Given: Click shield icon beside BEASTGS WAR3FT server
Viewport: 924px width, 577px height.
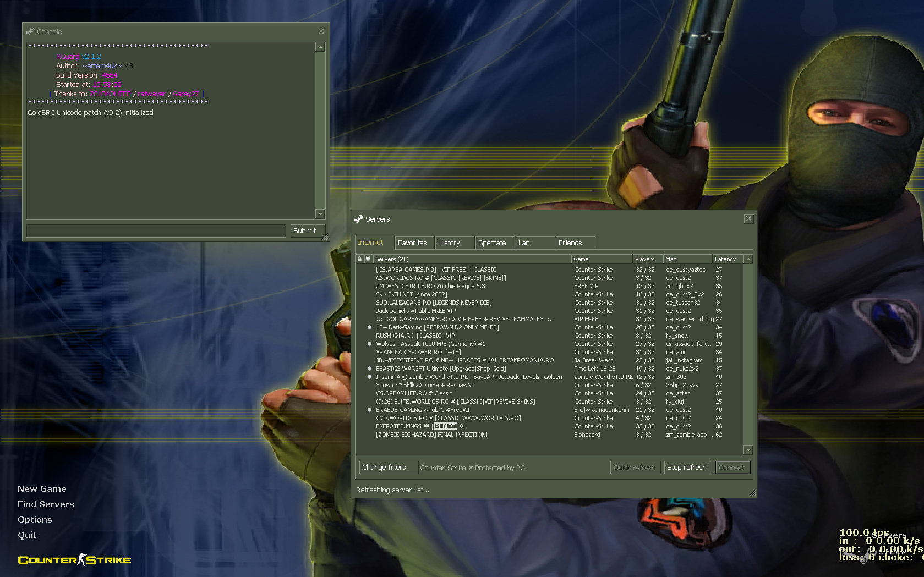Looking at the screenshot, I should [369, 369].
